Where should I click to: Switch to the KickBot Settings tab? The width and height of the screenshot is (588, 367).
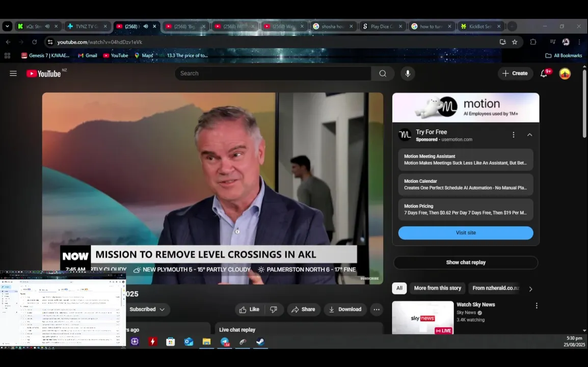coord(480,27)
